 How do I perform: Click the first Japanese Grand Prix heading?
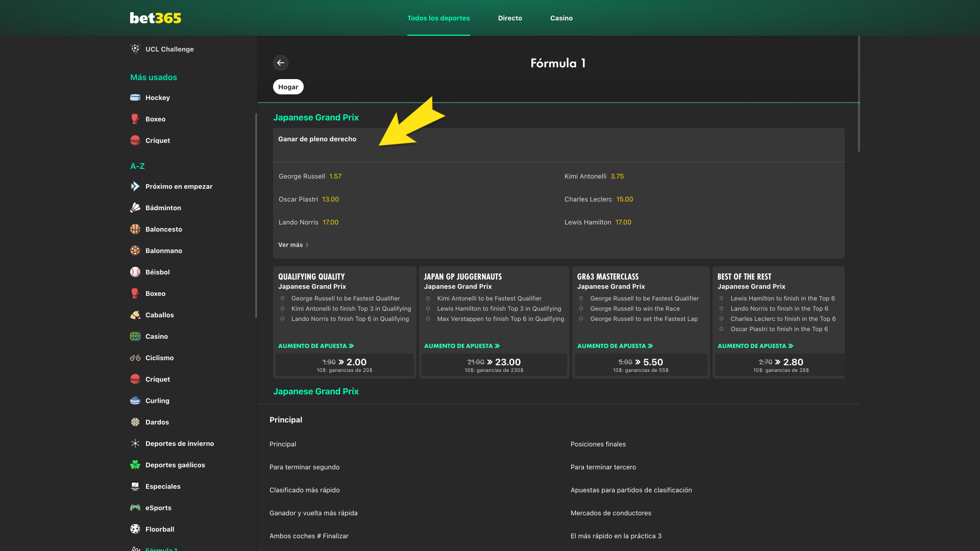click(316, 117)
